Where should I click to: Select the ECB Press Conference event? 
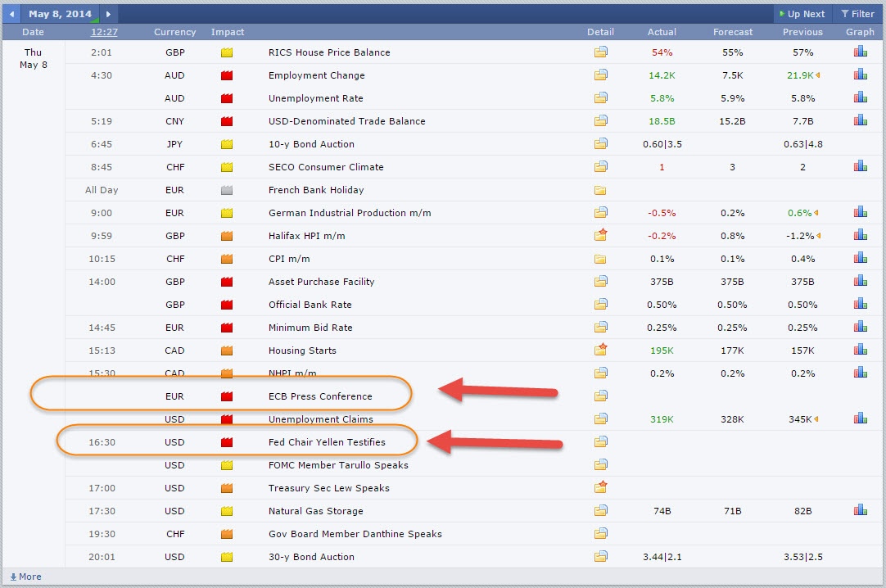(320, 396)
